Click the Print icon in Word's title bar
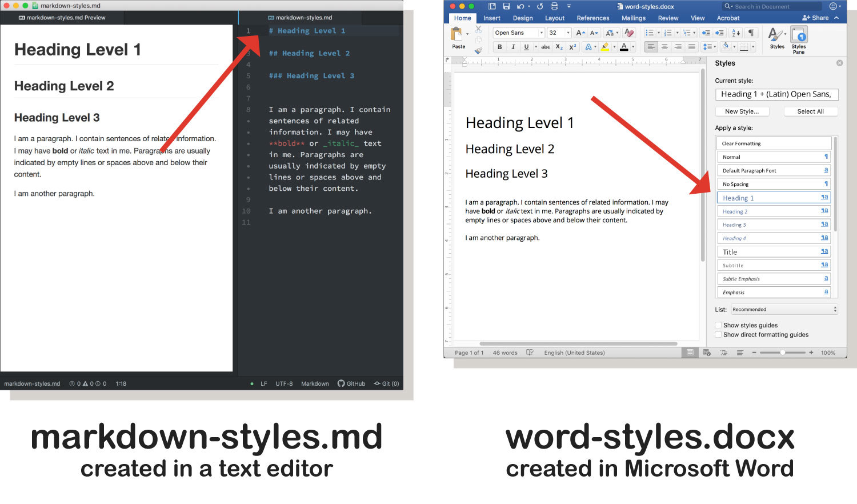Image resolution: width=857 pixels, height=504 pixels. [554, 6]
